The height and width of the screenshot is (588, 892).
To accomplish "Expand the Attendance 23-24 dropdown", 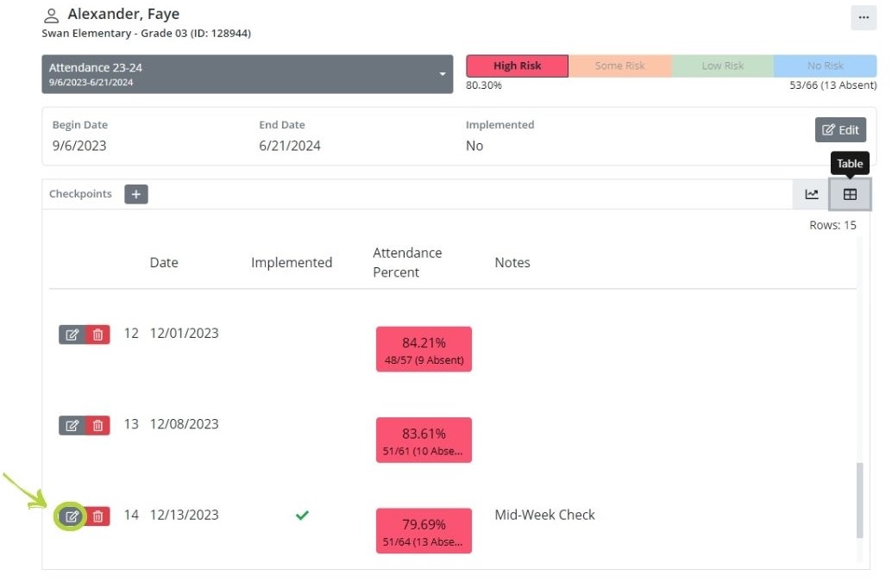I will pos(247,74).
